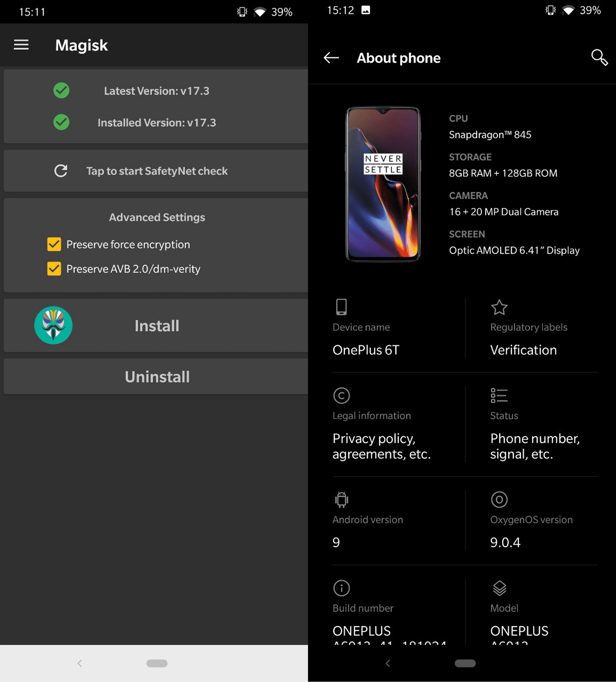Tap the Regulatory labels star icon
The image size is (616, 682).
[x=499, y=307]
